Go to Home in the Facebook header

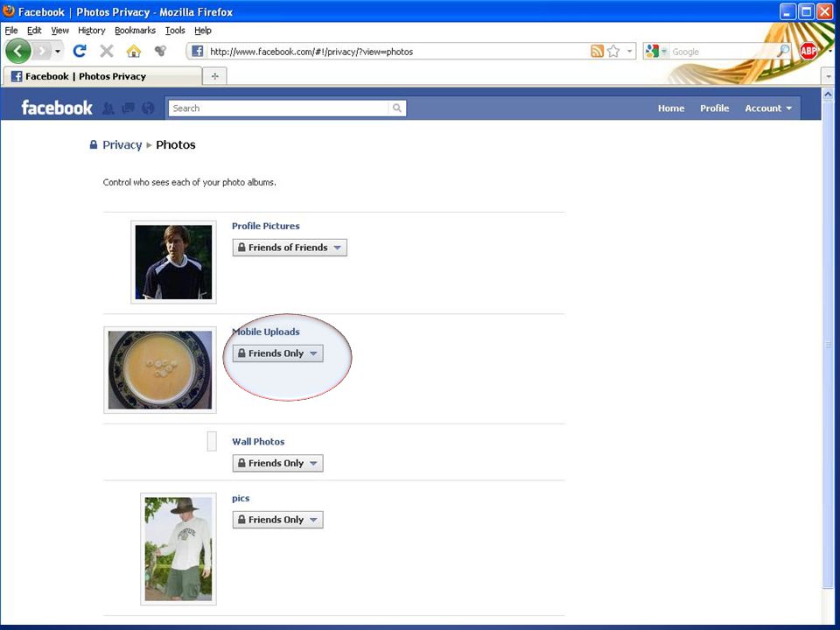coord(671,108)
